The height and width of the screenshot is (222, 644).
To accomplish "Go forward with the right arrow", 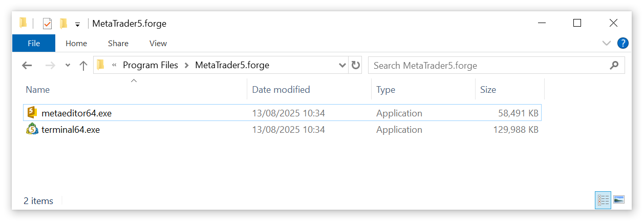I will tap(50, 65).
